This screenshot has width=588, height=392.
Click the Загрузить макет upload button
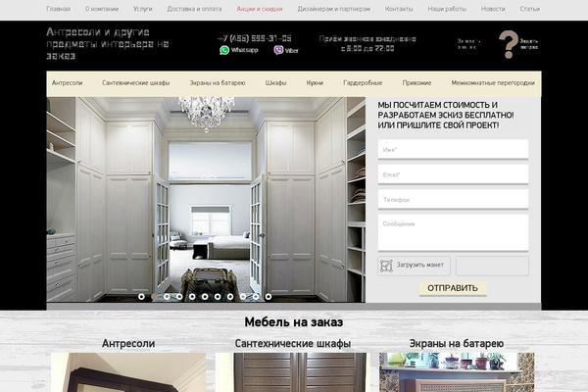pos(414,266)
